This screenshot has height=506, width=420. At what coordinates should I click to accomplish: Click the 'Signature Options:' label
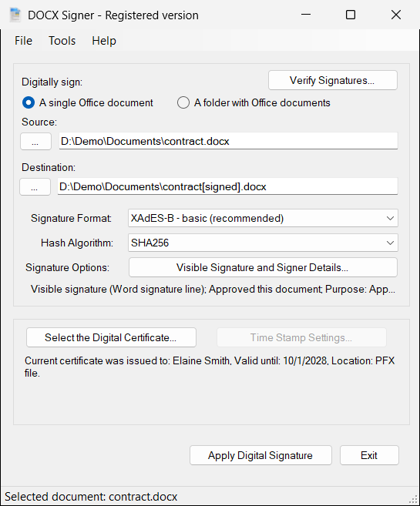pyautogui.click(x=68, y=267)
